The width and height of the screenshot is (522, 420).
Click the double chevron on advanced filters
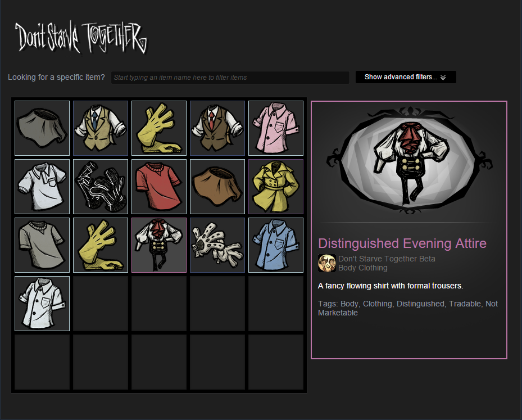pyautogui.click(x=443, y=77)
